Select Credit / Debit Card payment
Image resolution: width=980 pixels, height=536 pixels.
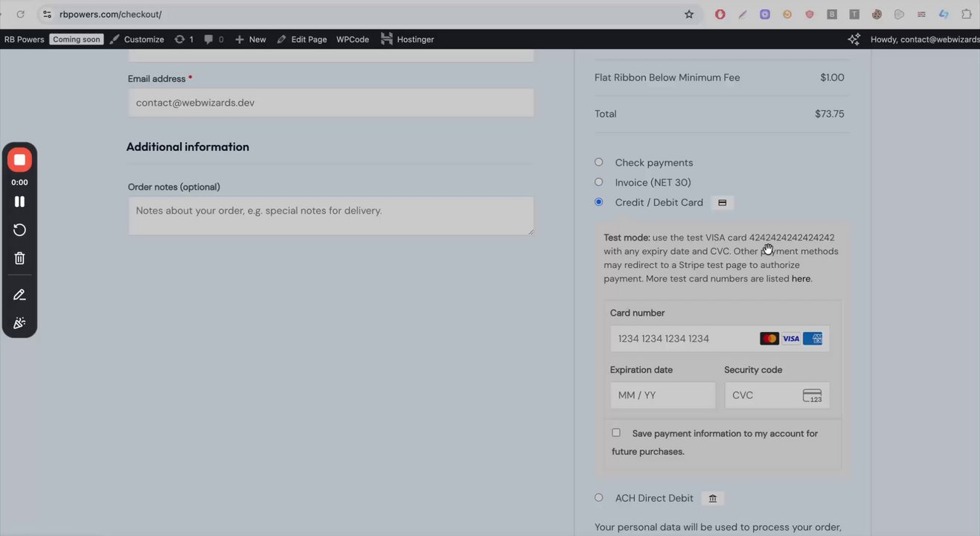click(x=599, y=202)
